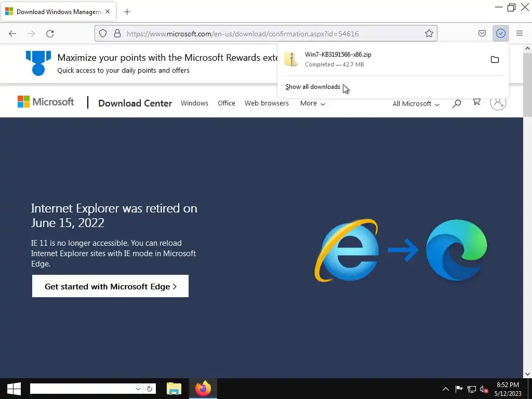Open Microsoft site search
Viewport: 532px width, 399px height.
(x=457, y=103)
